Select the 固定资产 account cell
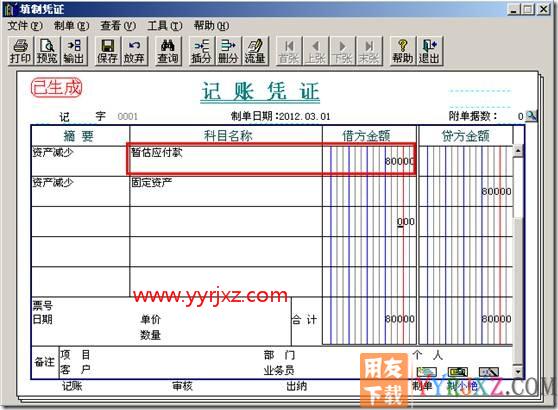 point(226,191)
